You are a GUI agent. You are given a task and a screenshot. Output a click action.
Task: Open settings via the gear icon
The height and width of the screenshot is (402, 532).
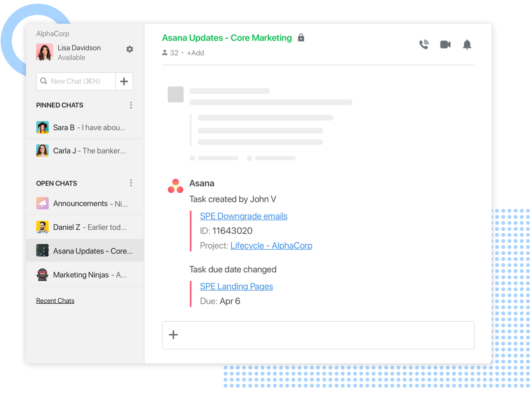tap(130, 49)
